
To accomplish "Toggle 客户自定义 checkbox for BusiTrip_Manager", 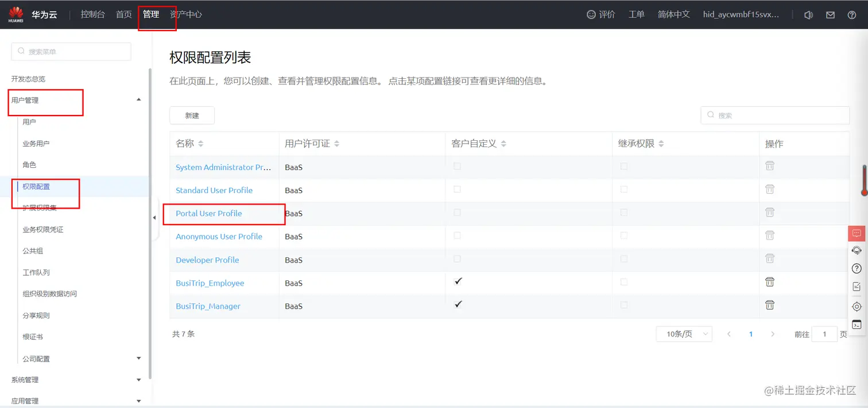I will [458, 305].
